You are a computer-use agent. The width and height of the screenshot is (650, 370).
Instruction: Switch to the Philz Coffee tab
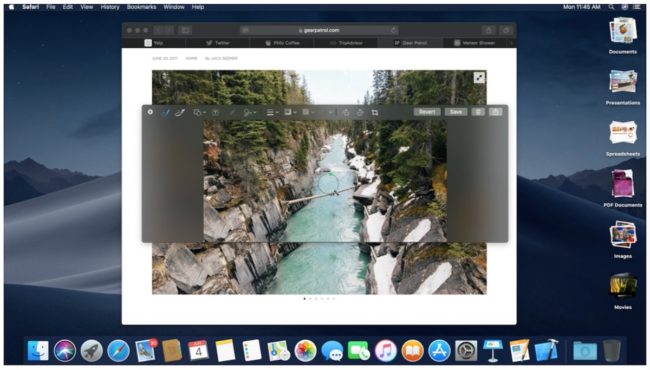tap(282, 43)
